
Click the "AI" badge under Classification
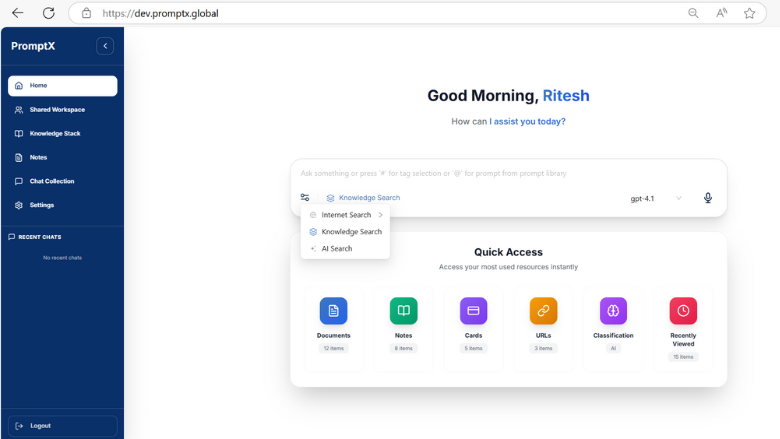pyautogui.click(x=613, y=349)
